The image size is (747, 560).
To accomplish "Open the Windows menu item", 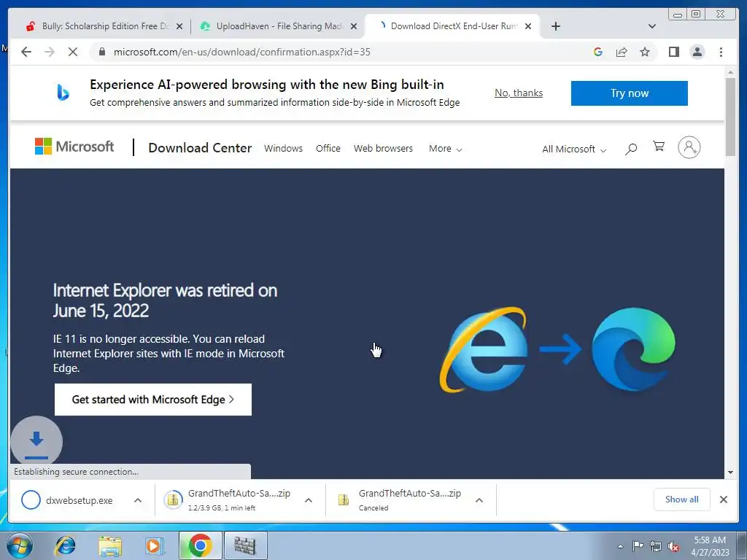I will click(x=284, y=149).
